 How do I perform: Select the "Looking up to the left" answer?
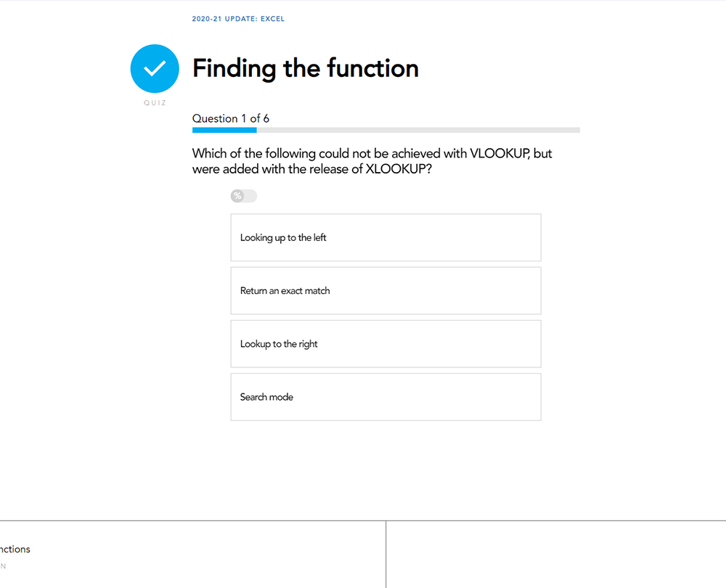(386, 237)
